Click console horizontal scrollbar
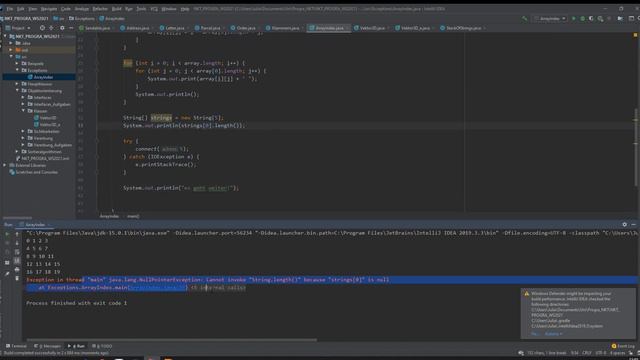640x360 pixels. pos(171,340)
